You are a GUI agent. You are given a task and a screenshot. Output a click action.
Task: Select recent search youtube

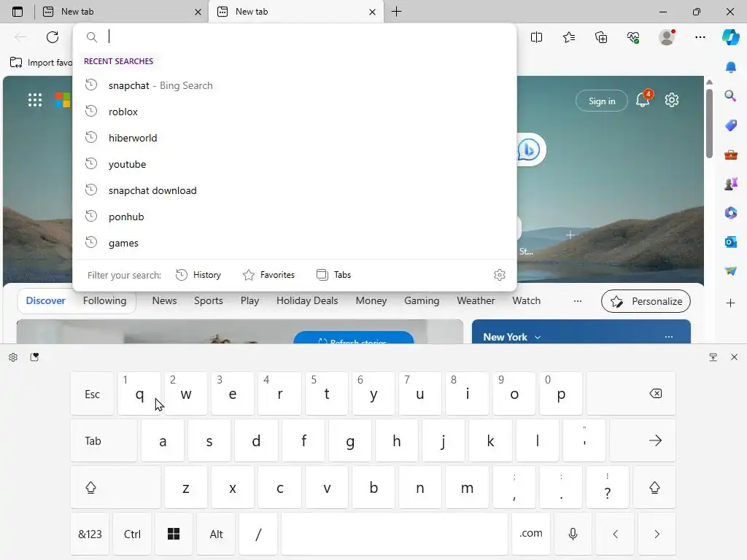pos(295,164)
